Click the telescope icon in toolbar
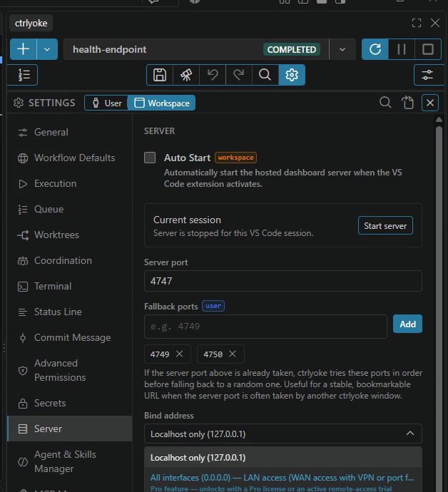This screenshot has width=448, height=492. (186, 75)
